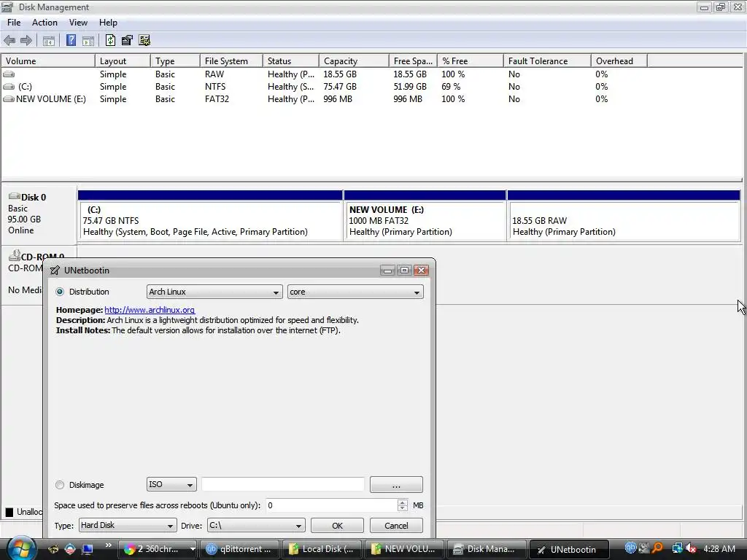Viewport: 747px width, 560px height.
Task: Select the 18.55 GB RAW partition block
Action: [x=624, y=220]
